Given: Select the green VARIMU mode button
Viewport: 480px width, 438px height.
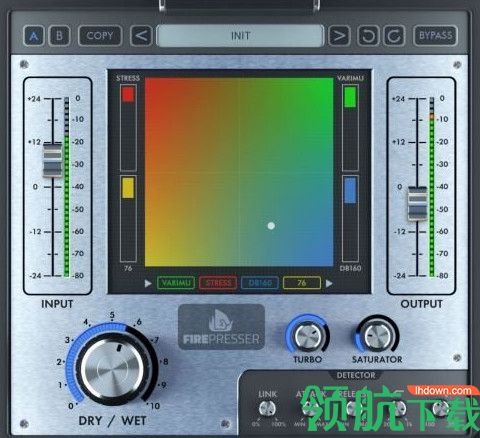Looking at the screenshot, I should click(x=176, y=283).
